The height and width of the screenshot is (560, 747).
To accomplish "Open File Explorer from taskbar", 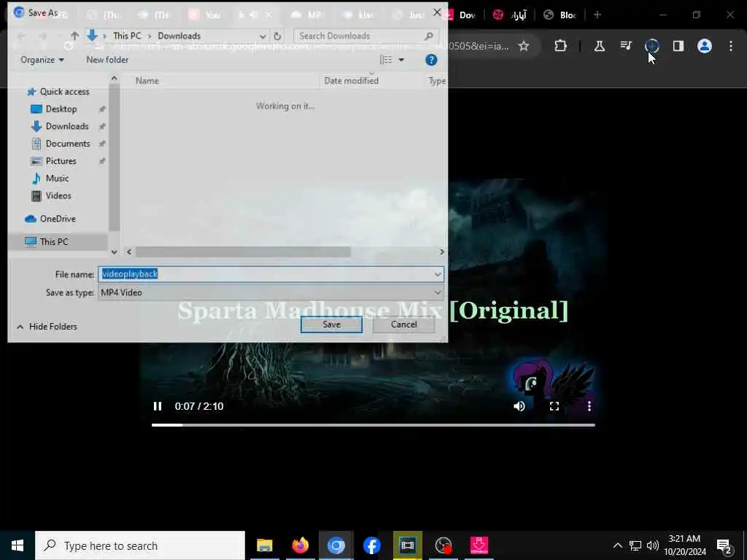I will pos(264,545).
